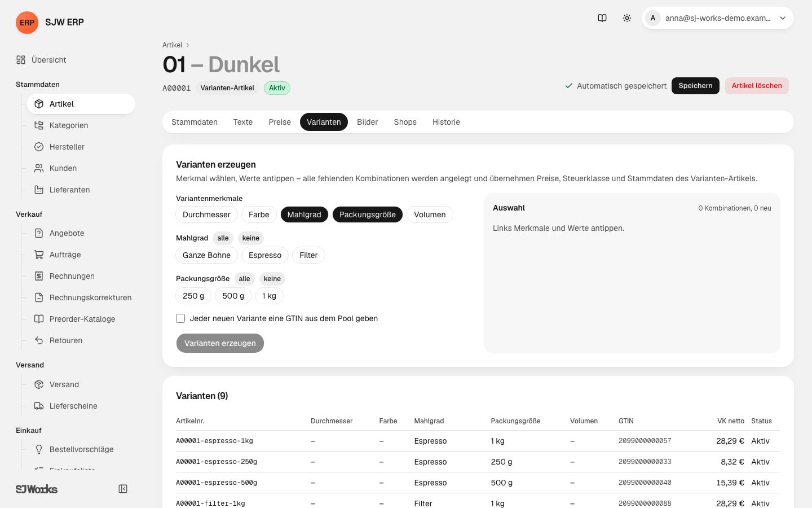The width and height of the screenshot is (812, 508).
Task: Click the Preorder-Kataloge book icon
Action: (x=39, y=319)
